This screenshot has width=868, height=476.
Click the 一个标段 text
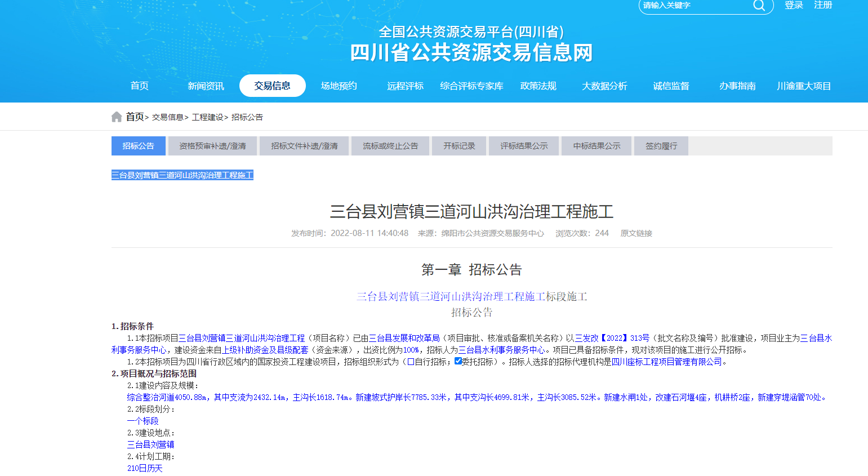click(143, 421)
